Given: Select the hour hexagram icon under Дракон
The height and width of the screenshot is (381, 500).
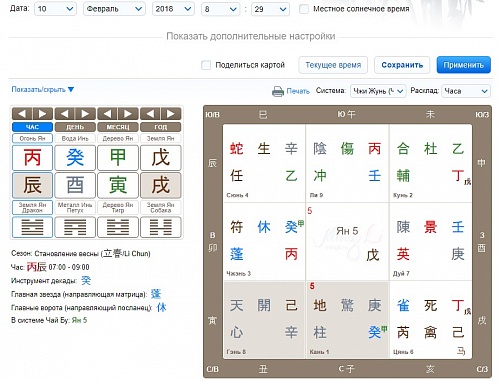Looking at the screenshot, I should tap(32, 227).
